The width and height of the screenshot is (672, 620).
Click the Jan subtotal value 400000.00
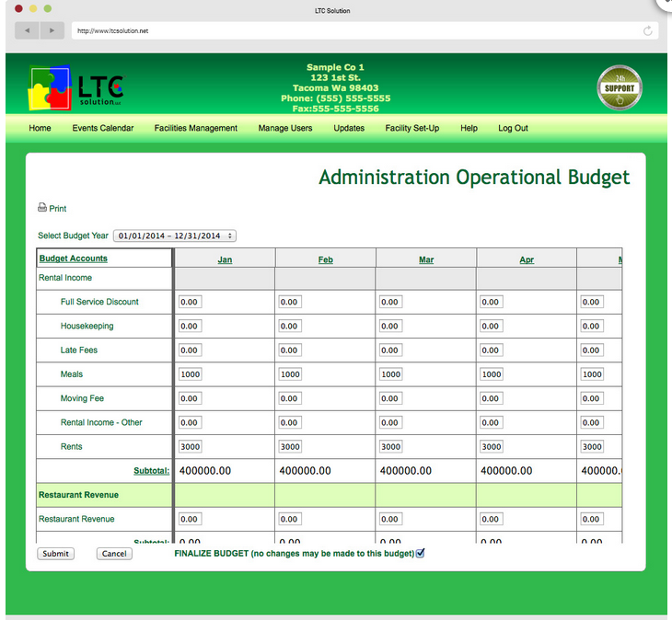point(205,471)
